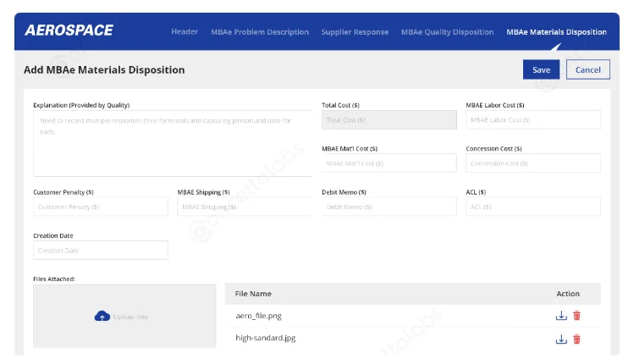Image resolution: width=634 pixels, height=364 pixels.
Task: Click the Cancel button
Action: click(x=587, y=70)
